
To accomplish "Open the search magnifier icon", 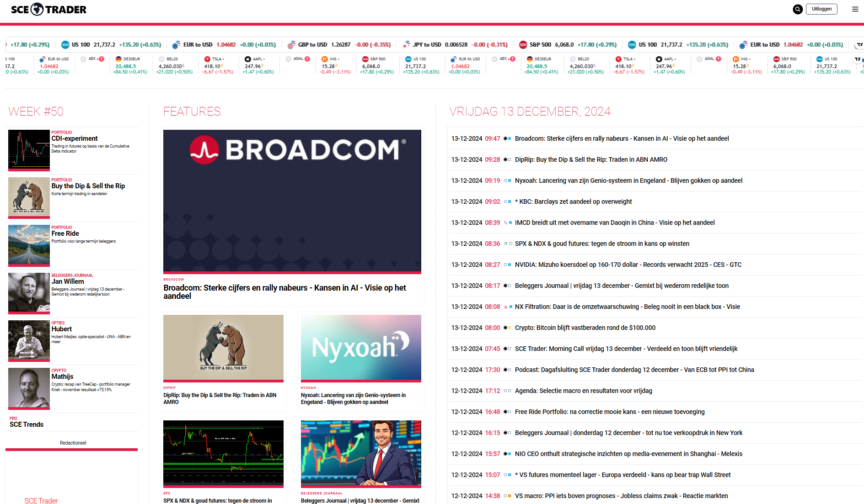I will click(798, 9).
